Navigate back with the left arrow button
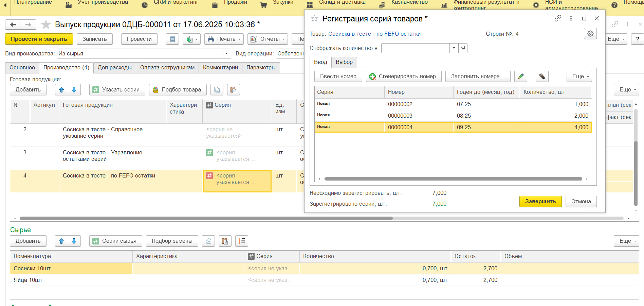The image size is (644, 306). coord(13,24)
